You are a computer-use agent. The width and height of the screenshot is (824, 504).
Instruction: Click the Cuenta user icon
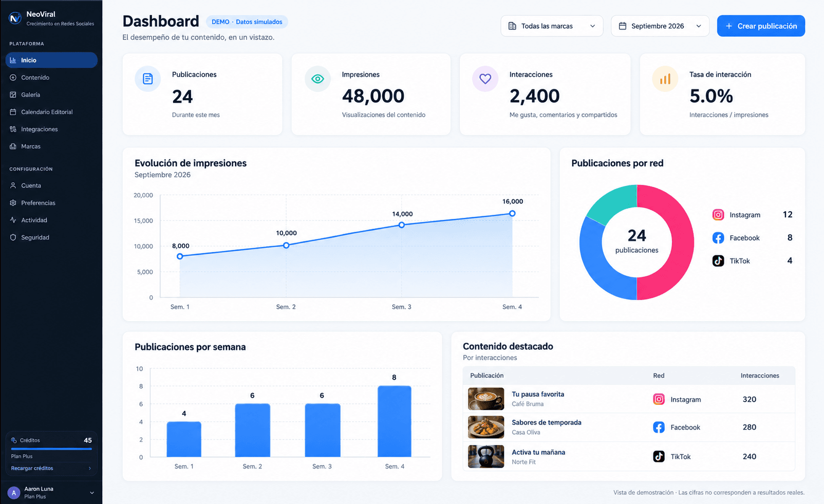pos(13,185)
